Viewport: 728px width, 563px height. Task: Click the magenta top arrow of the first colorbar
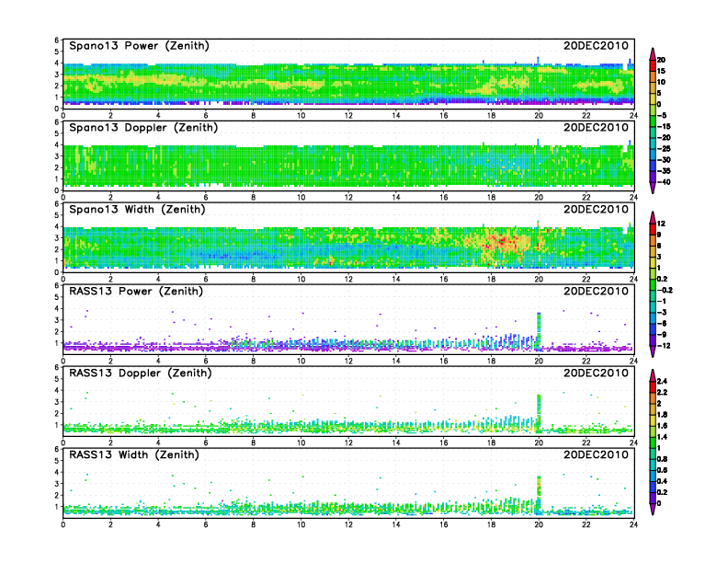[x=653, y=53]
